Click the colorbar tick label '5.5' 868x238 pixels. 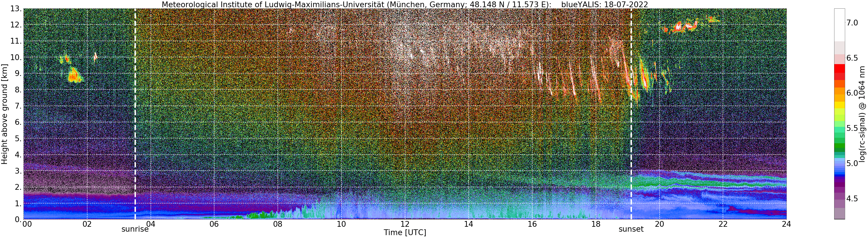coord(852,128)
